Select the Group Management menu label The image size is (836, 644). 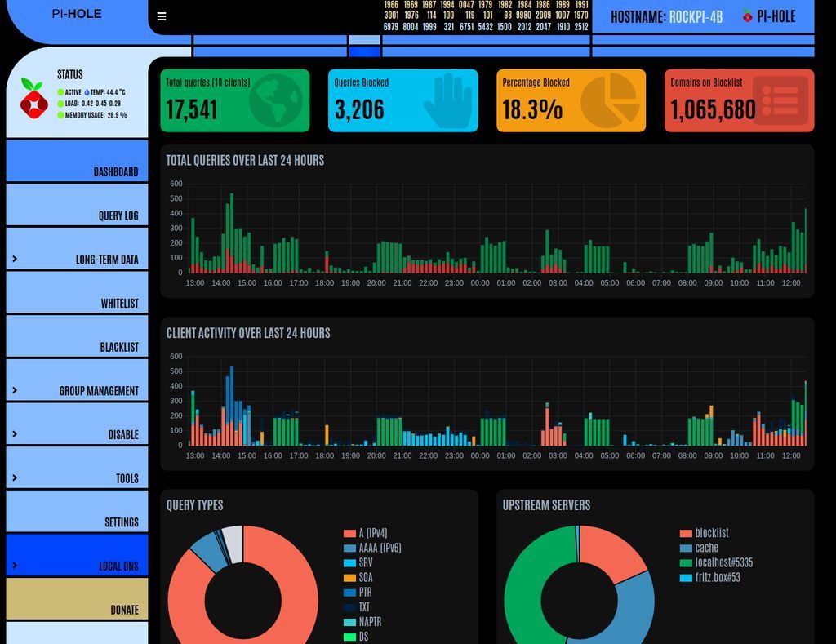(99, 391)
